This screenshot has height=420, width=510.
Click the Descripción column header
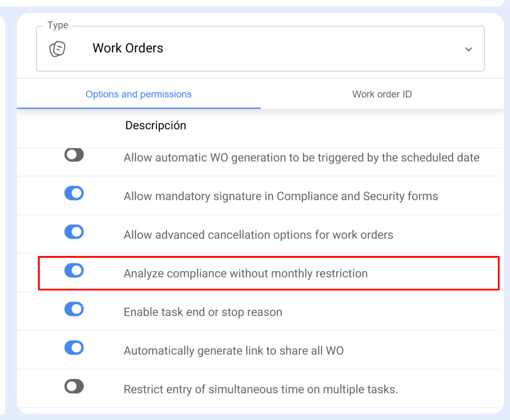coord(156,126)
